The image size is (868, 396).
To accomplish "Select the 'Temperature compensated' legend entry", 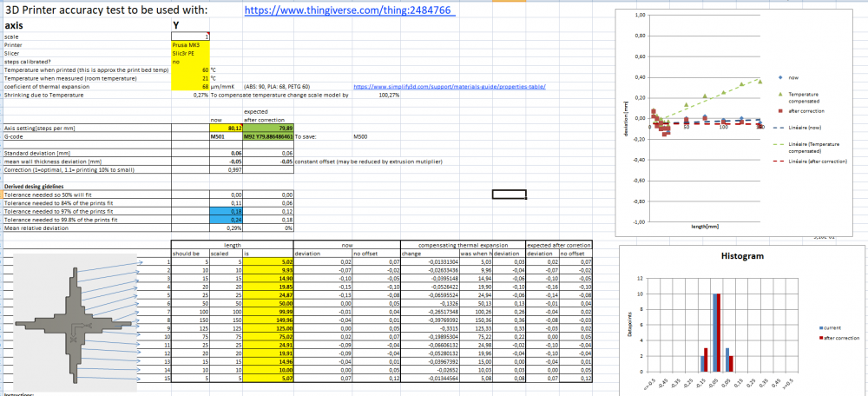I will (x=807, y=97).
